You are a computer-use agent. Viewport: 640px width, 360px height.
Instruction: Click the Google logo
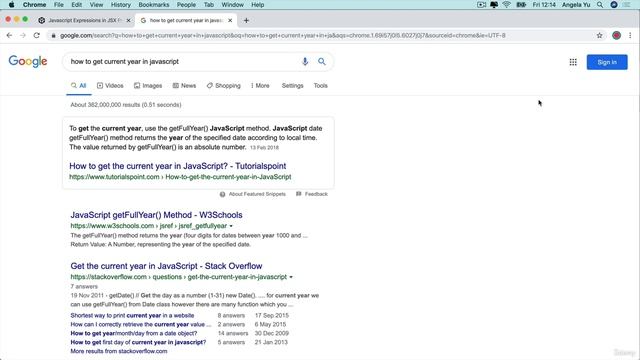(28, 61)
